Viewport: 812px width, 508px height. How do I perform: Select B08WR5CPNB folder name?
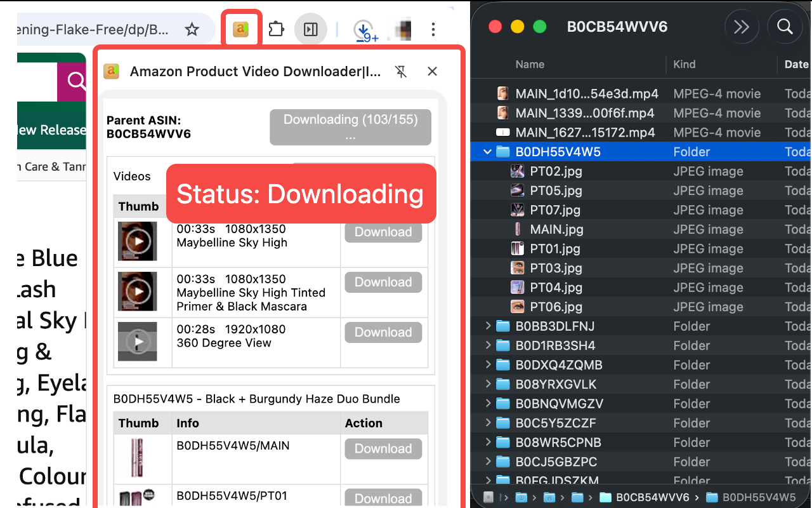[558, 442]
